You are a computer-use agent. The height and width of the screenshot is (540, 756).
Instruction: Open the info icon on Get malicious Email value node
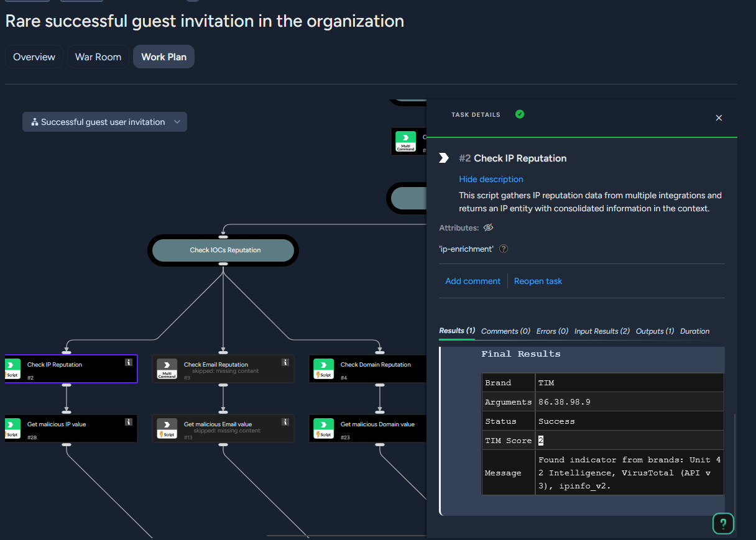pyautogui.click(x=285, y=421)
